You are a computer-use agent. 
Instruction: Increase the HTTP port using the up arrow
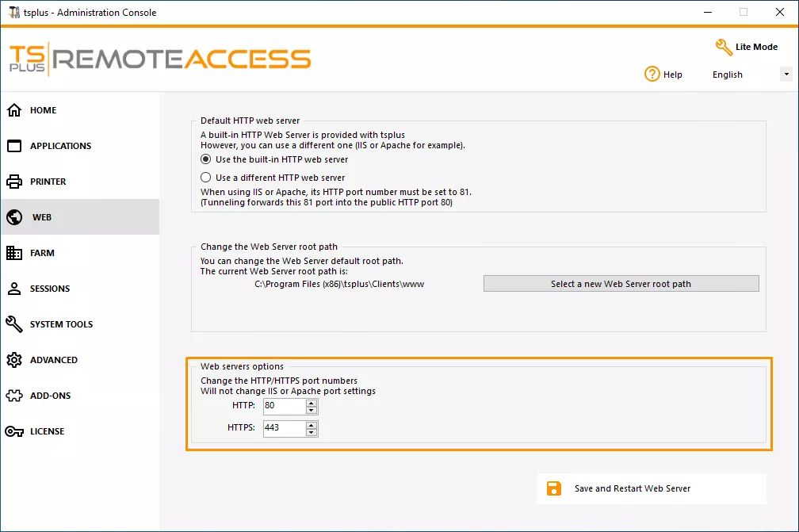tap(309, 402)
